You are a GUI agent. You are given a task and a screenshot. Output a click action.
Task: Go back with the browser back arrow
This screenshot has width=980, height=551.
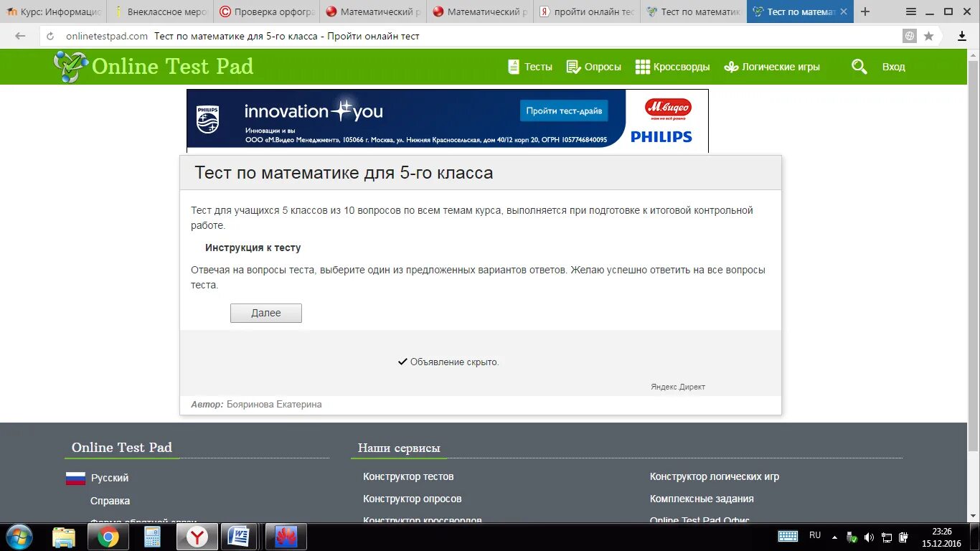pos(20,36)
